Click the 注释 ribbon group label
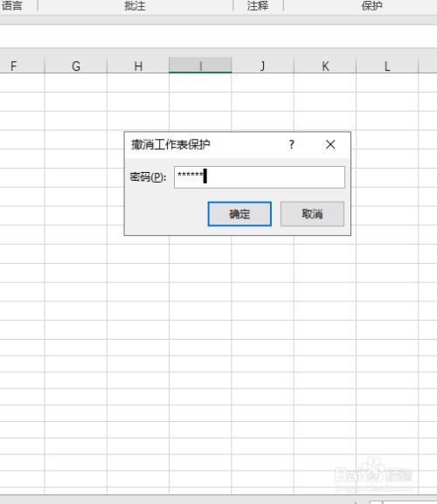437x504 pixels. pos(258,6)
